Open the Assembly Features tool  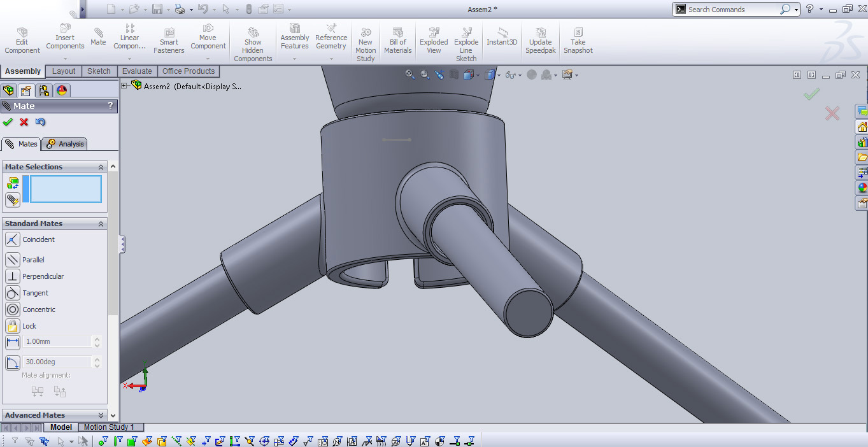(x=295, y=37)
